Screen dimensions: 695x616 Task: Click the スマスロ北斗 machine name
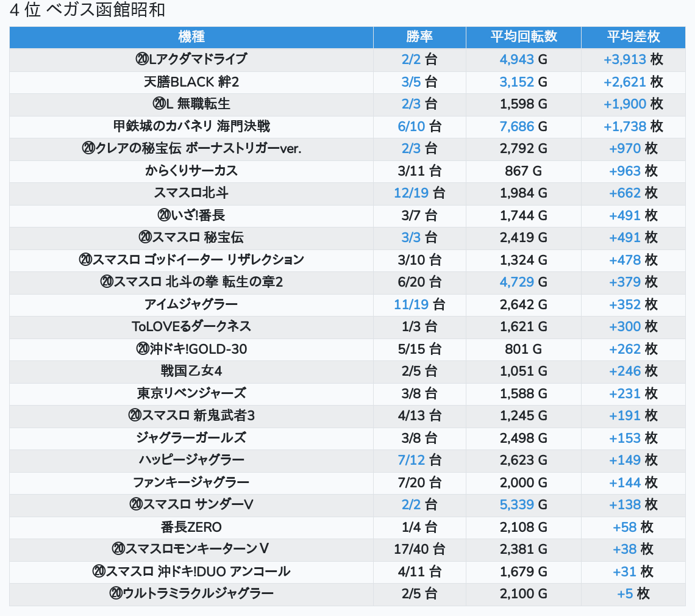point(191,193)
